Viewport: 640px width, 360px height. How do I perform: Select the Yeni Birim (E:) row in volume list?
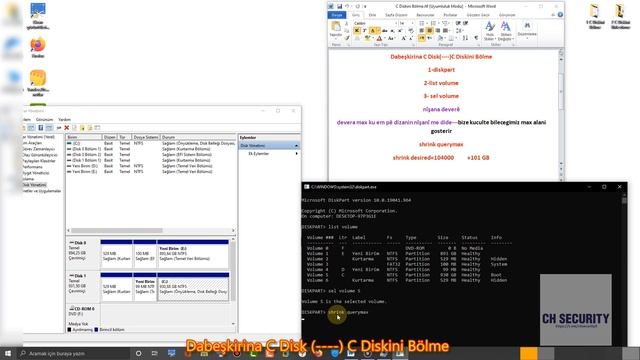(x=151, y=172)
